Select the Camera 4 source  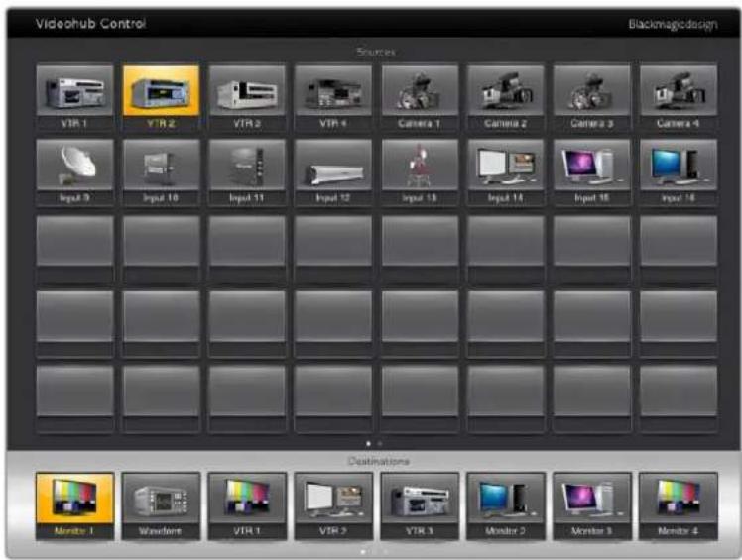point(679,98)
